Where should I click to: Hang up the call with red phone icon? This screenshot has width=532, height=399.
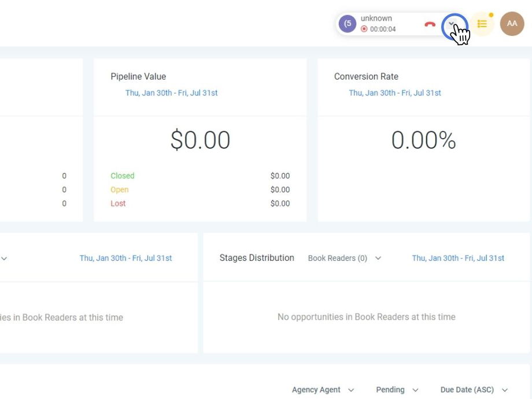(430, 24)
